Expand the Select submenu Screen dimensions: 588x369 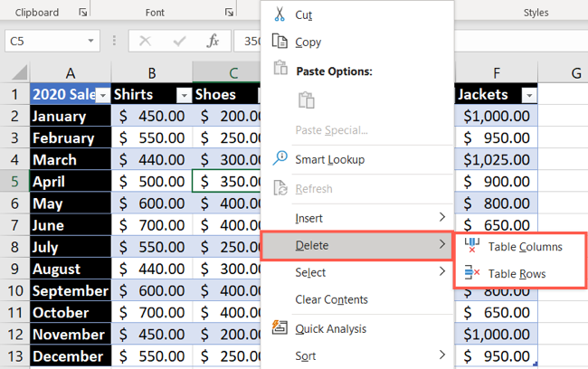[x=442, y=272]
